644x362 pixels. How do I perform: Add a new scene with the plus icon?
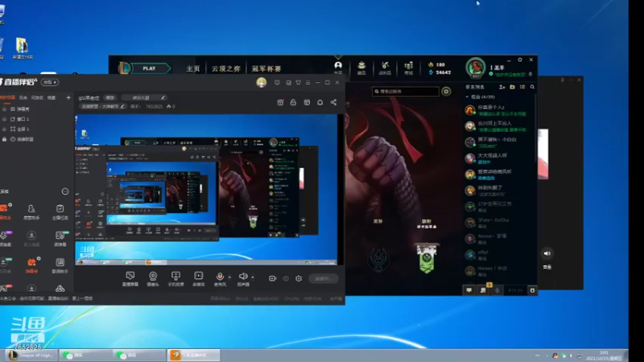pos(68,97)
